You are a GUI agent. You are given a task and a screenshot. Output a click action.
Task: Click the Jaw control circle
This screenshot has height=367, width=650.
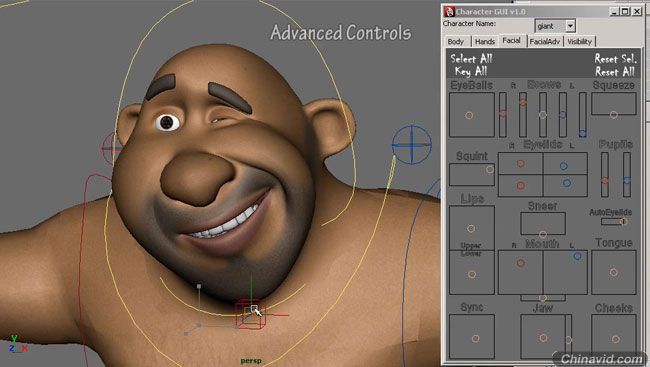pyautogui.click(x=543, y=338)
